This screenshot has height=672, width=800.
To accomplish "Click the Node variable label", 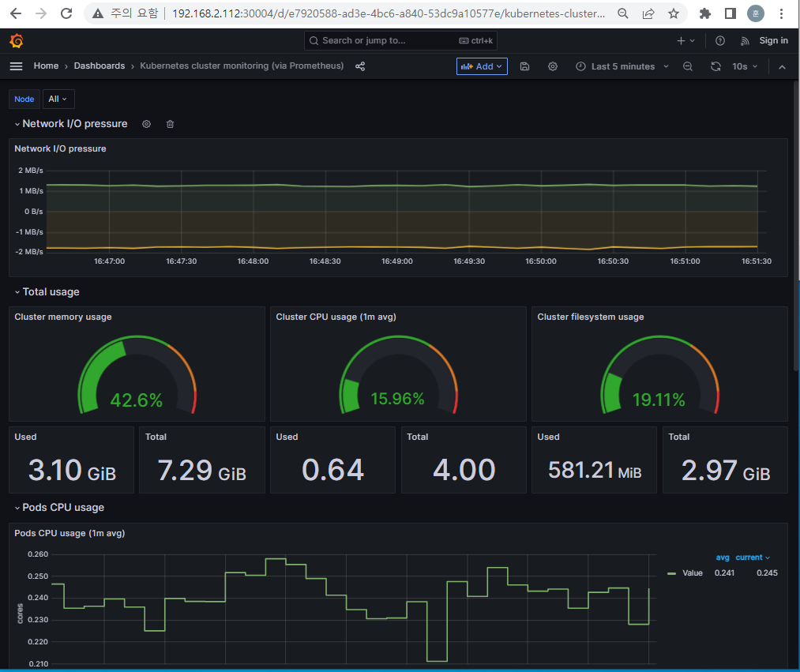I will pyautogui.click(x=24, y=99).
